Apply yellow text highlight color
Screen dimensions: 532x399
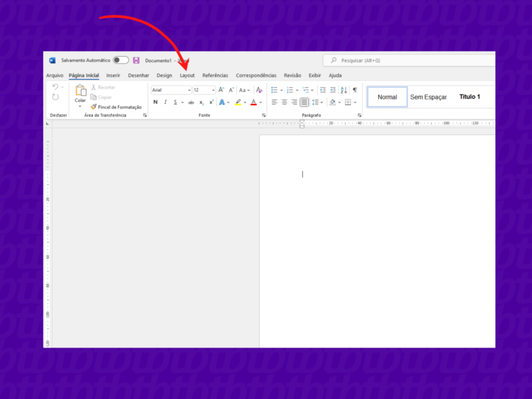(x=238, y=102)
